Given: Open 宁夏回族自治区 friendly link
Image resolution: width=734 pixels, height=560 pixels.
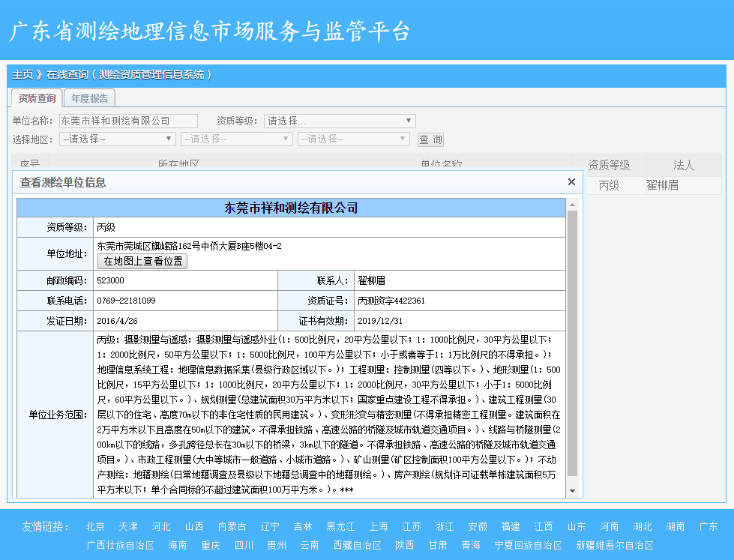Looking at the screenshot, I should point(528,545).
